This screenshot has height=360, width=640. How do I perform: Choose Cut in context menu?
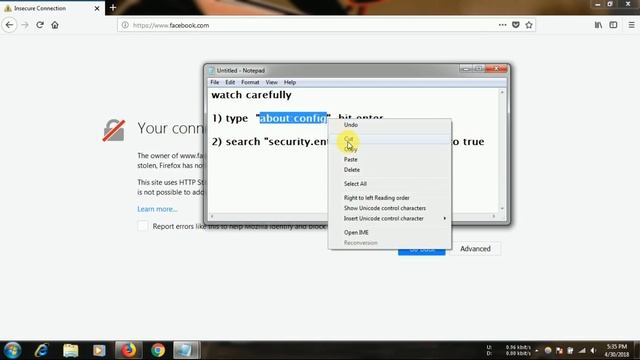click(390, 139)
